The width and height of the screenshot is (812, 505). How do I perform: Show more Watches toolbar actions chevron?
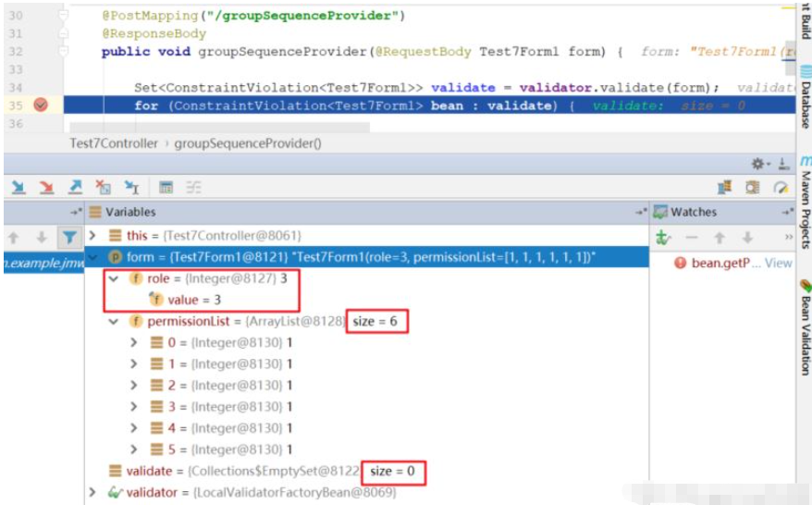pos(788,237)
